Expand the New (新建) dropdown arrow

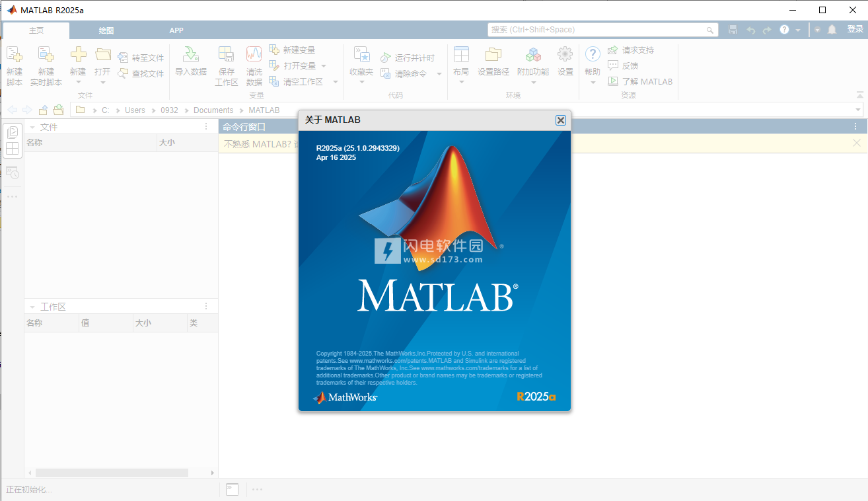pos(78,83)
